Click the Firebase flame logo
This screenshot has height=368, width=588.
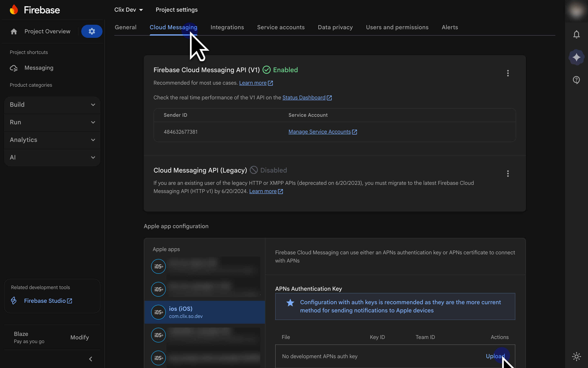coord(14,10)
